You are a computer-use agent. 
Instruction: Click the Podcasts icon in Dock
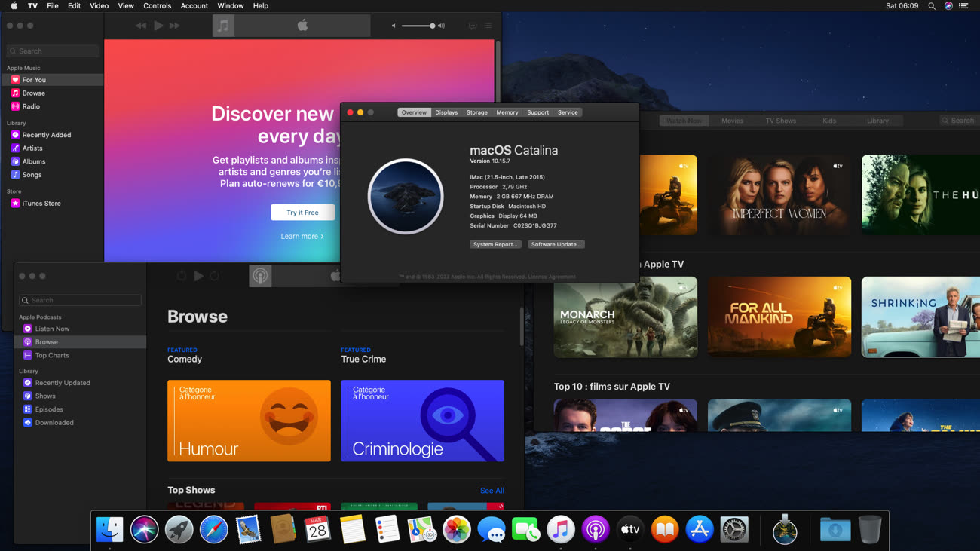tap(595, 530)
